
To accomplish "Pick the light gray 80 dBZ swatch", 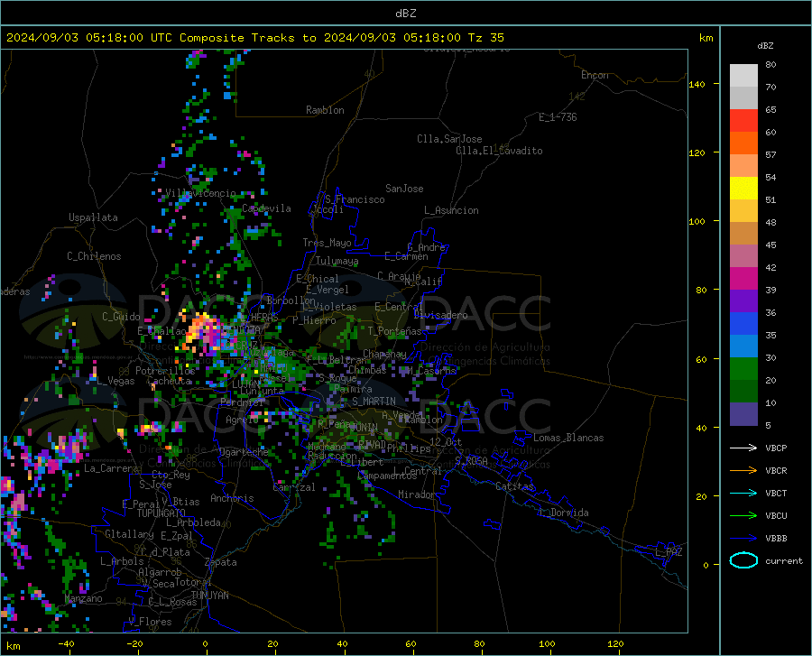I will pos(743,76).
